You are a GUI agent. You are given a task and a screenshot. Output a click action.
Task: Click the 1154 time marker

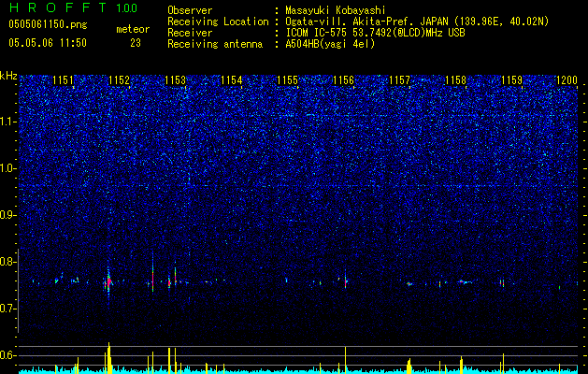point(232,80)
